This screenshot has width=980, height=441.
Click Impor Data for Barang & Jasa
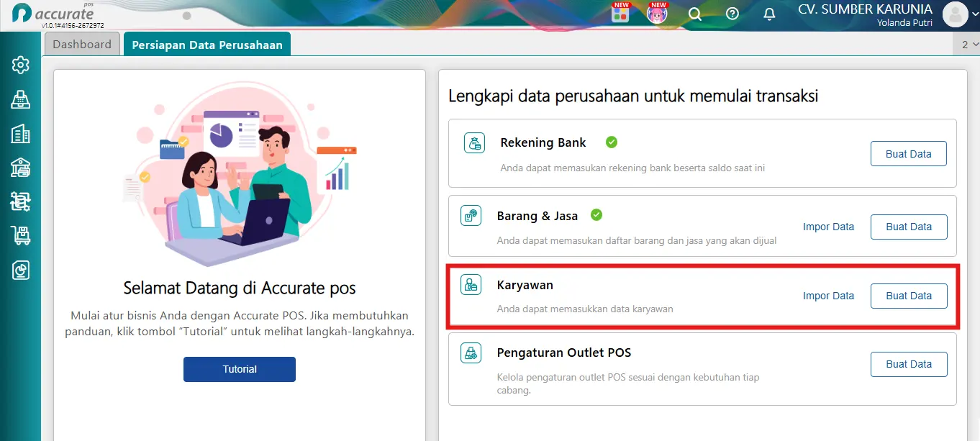(x=828, y=227)
